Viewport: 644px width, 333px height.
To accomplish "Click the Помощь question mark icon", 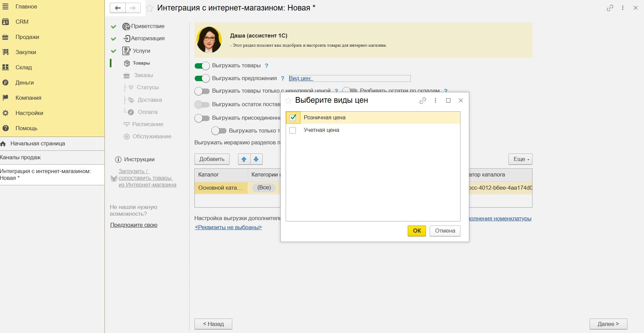I will [x=5, y=128].
